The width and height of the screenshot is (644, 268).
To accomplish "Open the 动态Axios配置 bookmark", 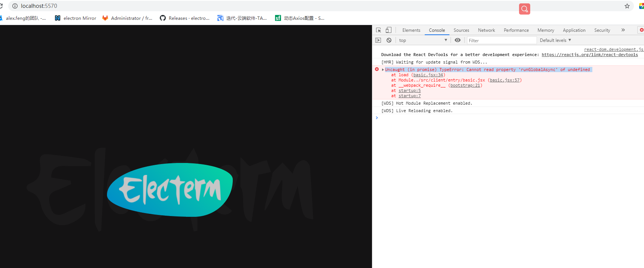I will pos(300,18).
